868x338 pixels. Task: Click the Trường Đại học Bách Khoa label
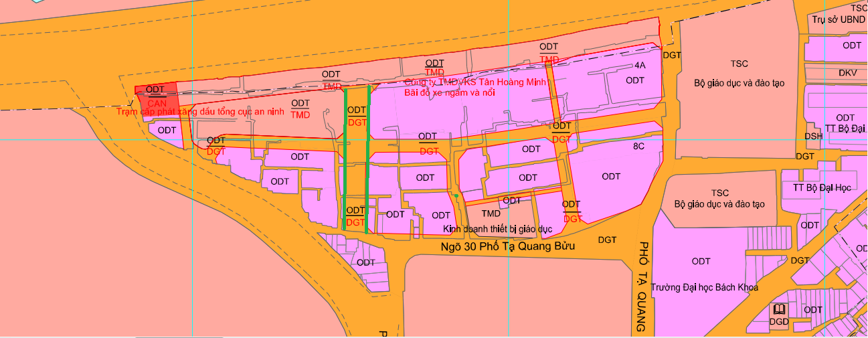[704, 287]
